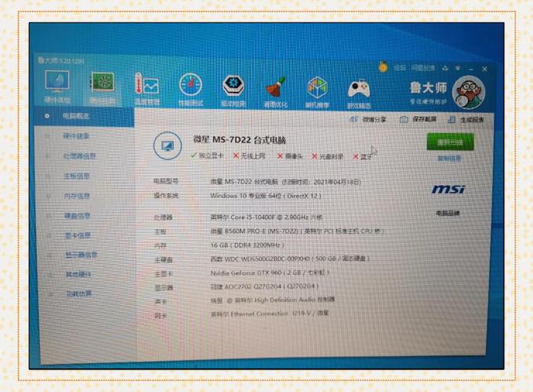Click the 鲁大师 brand title text

[x=428, y=88]
